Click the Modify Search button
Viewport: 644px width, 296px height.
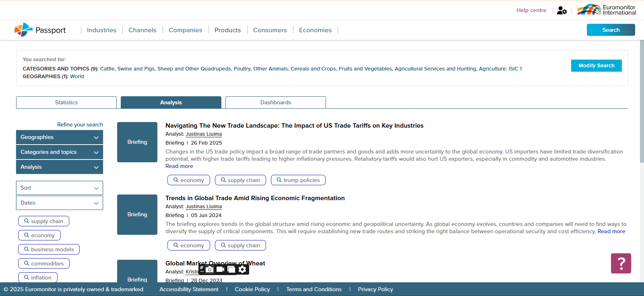point(596,66)
